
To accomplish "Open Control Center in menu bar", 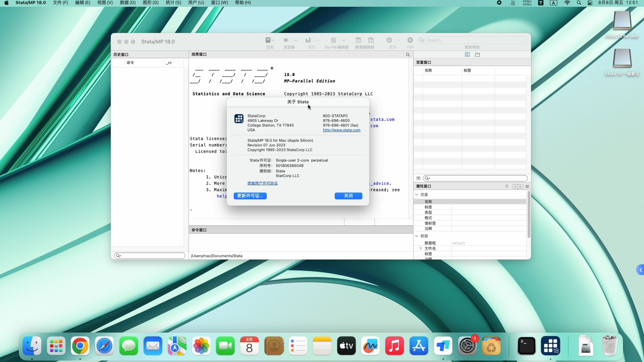I will [x=590, y=3].
